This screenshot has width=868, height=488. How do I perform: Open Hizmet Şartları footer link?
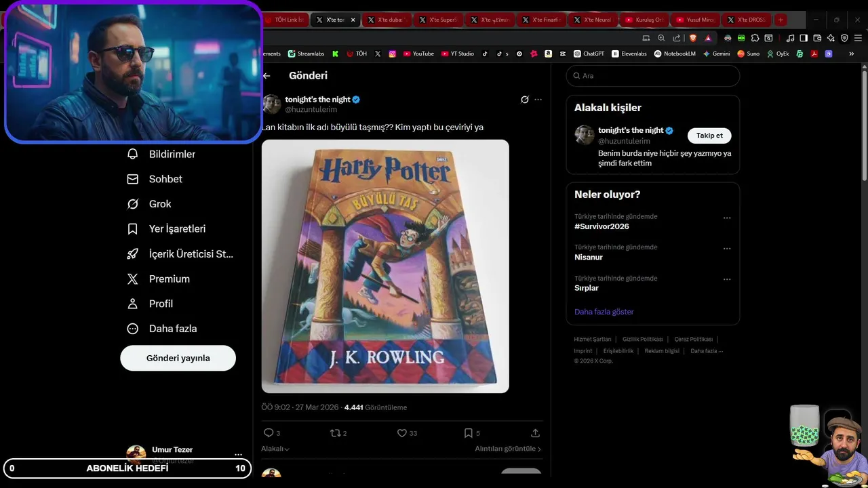pos(592,339)
